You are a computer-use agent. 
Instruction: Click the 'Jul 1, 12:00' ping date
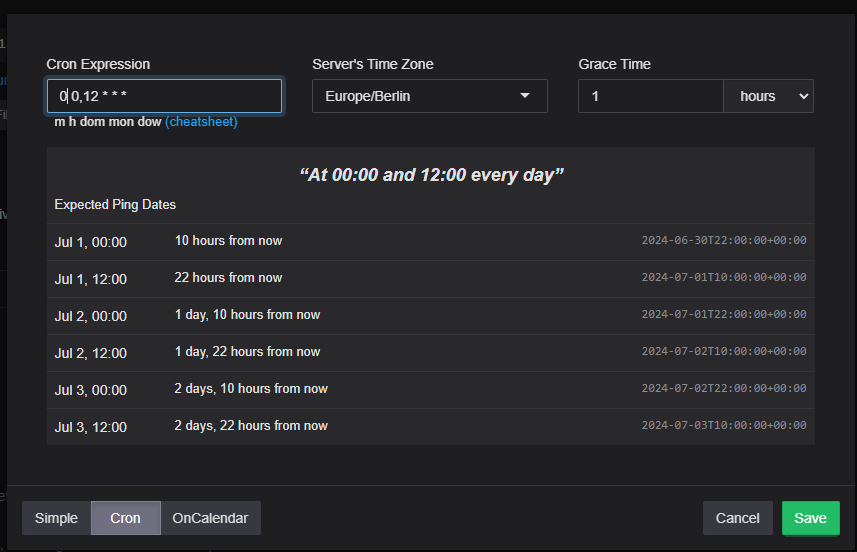91,279
